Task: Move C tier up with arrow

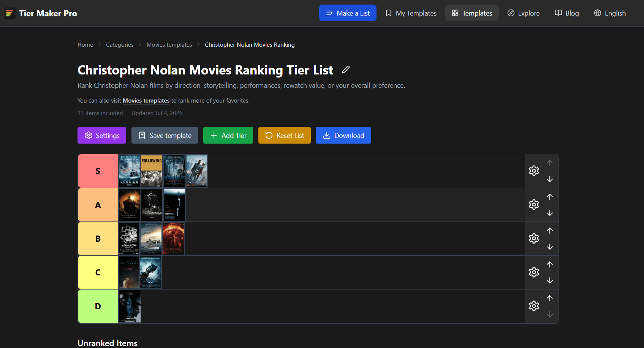Action: (x=550, y=264)
